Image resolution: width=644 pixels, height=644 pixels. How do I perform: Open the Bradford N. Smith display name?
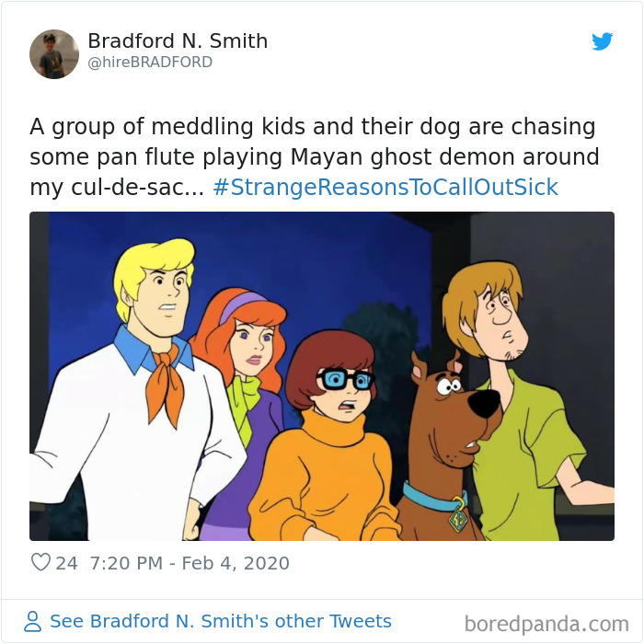pyautogui.click(x=178, y=40)
